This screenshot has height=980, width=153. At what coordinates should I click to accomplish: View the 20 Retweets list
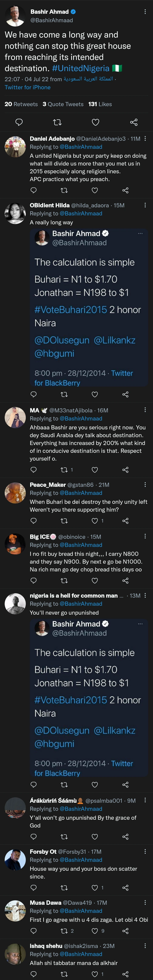pos(21,104)
